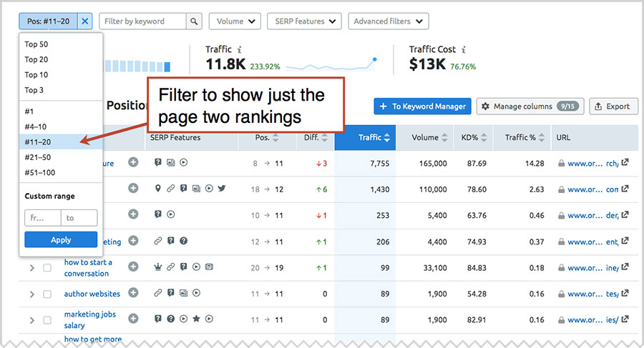Choose the #4–10 position option
The width and height of the screenshot is (644, 348).
[x=61, y=126]
